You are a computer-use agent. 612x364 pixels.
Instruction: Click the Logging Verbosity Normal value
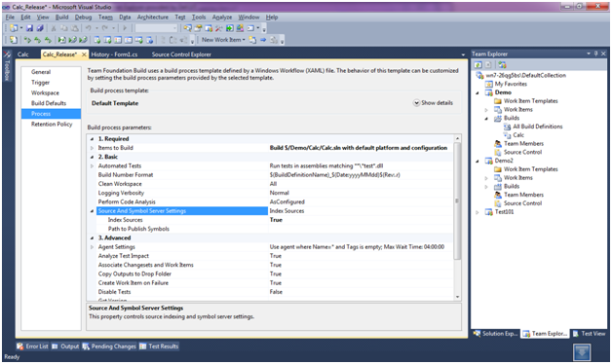pyautogui.click(x=280, y=193)
